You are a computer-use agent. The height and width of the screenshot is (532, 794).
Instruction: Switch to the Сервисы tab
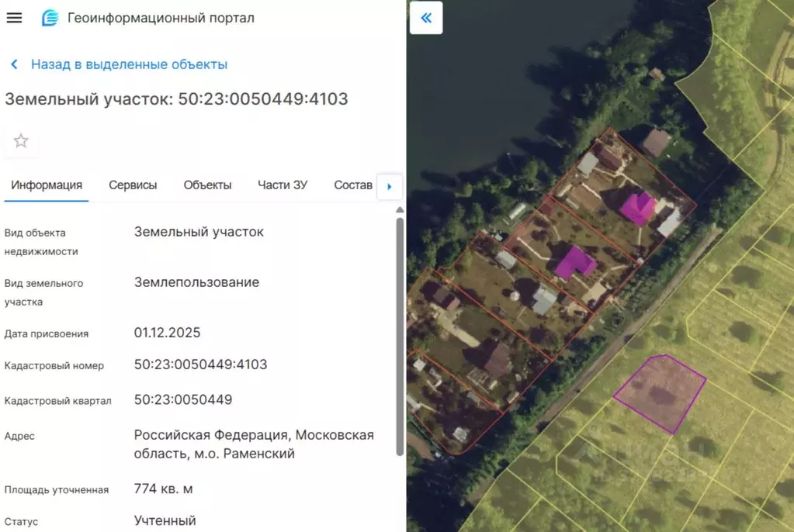pos(132,185)
